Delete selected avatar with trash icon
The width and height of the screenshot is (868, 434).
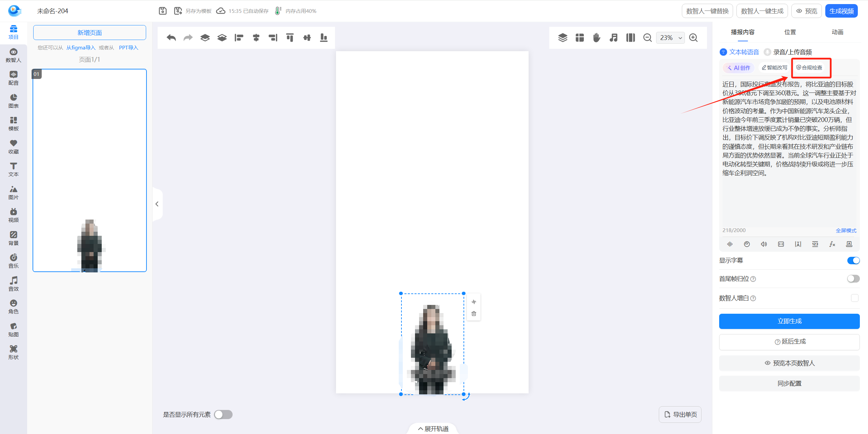[474, 314]
